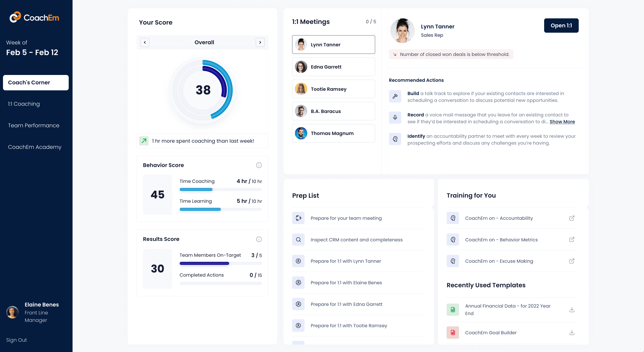The height and width of the screenshot is (352, 644).
Task: Click the Excuse Making training head icon
Action: pyautogui.click(x=453, y=261)
